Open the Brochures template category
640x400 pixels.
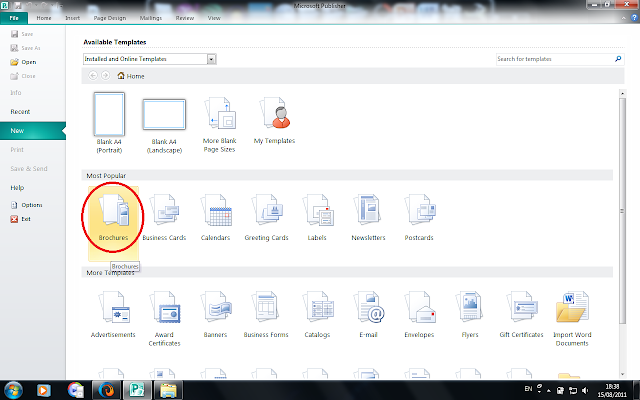(113, 223)
